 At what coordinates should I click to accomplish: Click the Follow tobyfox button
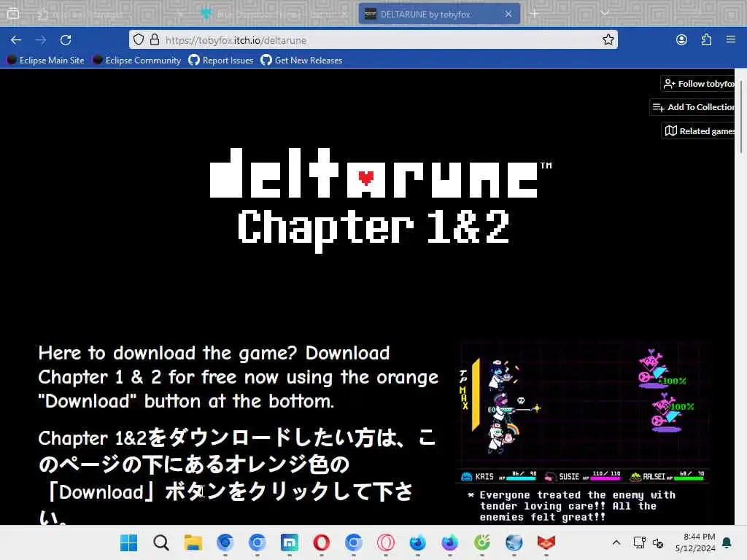(x=698, y=84)
